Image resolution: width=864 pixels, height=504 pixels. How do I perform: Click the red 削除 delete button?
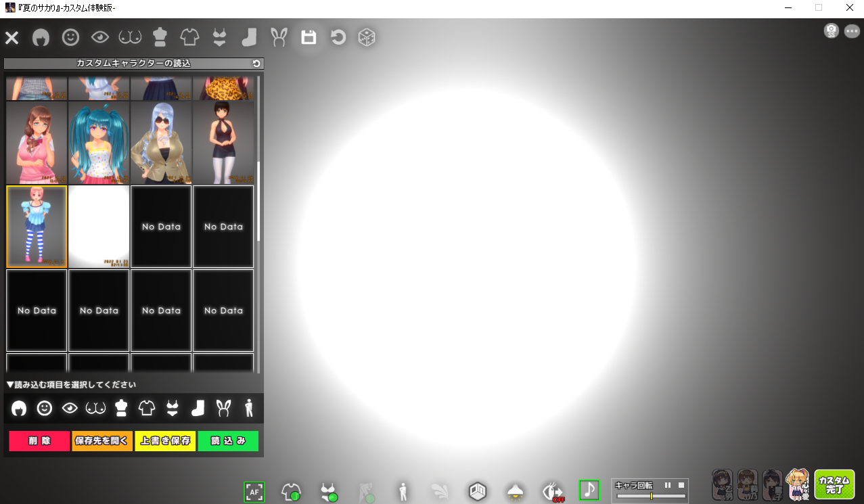pos(39,441)
